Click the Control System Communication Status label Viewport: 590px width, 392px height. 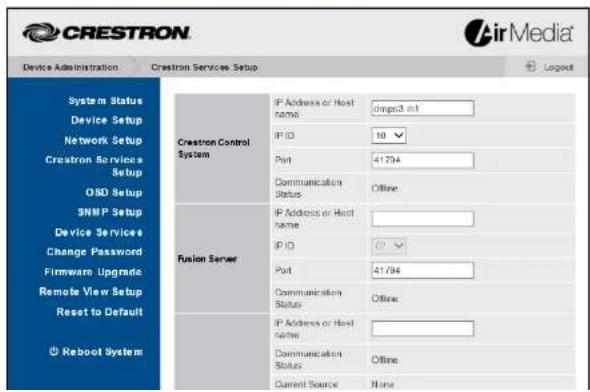[308, 188]
